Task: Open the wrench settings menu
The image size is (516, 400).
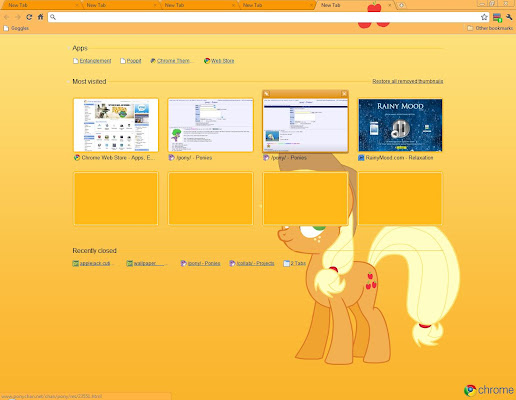Action: click(x=509, y=17)
